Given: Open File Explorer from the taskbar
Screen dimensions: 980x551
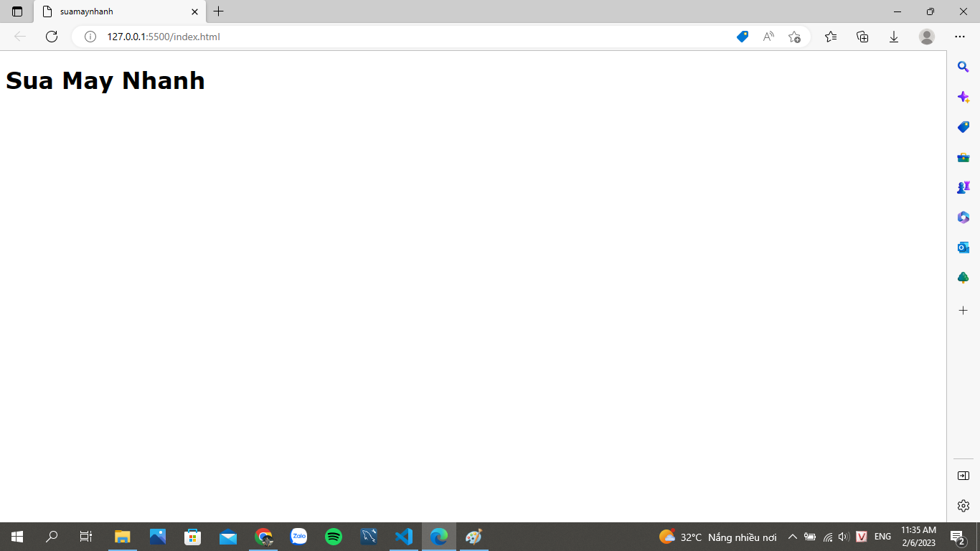Looking at the screenshot, I should pos(123,537).
